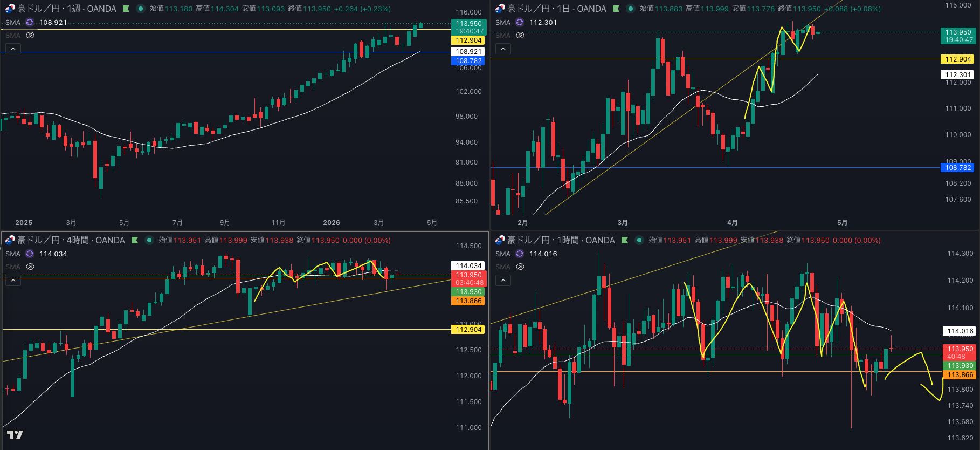Click the green flag icon on weekly chart

(x=126, y=9)
